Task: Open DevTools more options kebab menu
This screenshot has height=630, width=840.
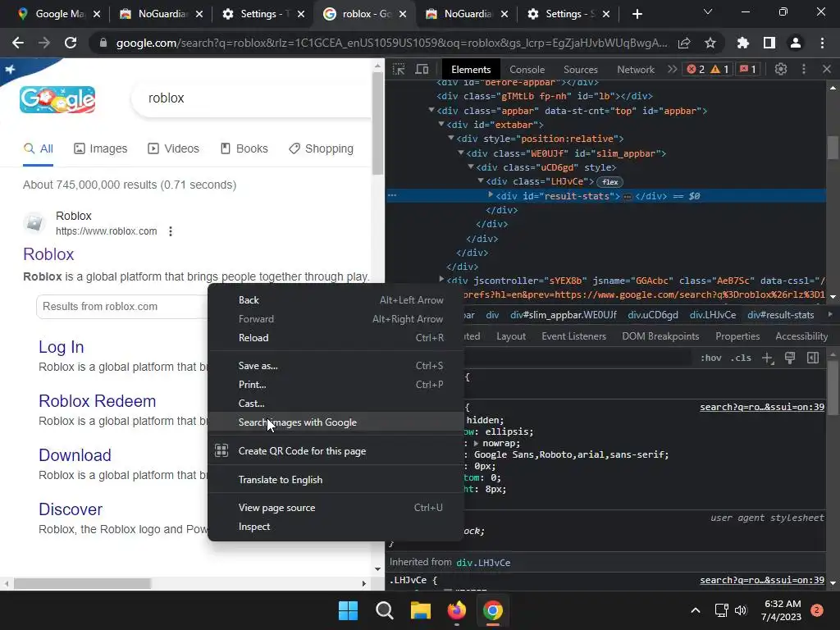Action: point(804,69)
